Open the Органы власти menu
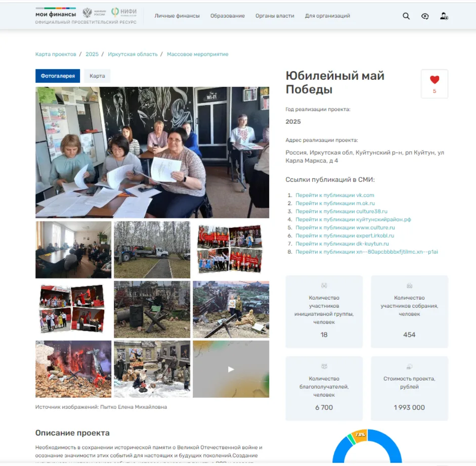The width and height of the screenshot is (476, 466). [x=275, y=16]
